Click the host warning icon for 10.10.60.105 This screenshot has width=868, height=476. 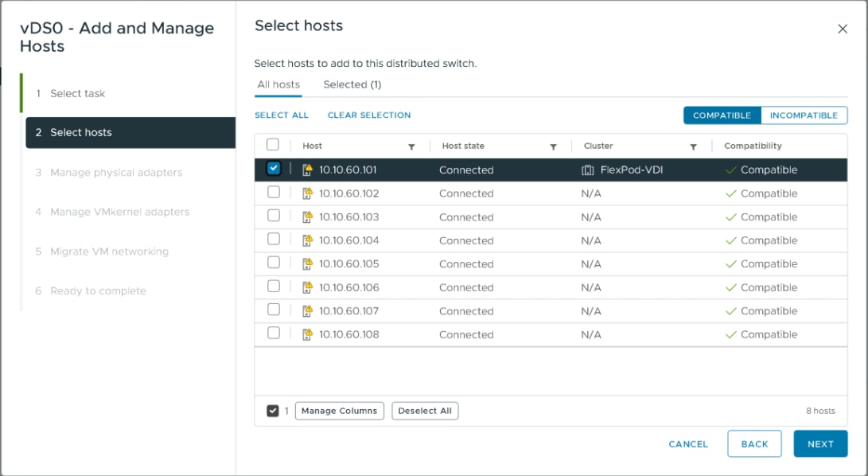(x=307, y=263)
